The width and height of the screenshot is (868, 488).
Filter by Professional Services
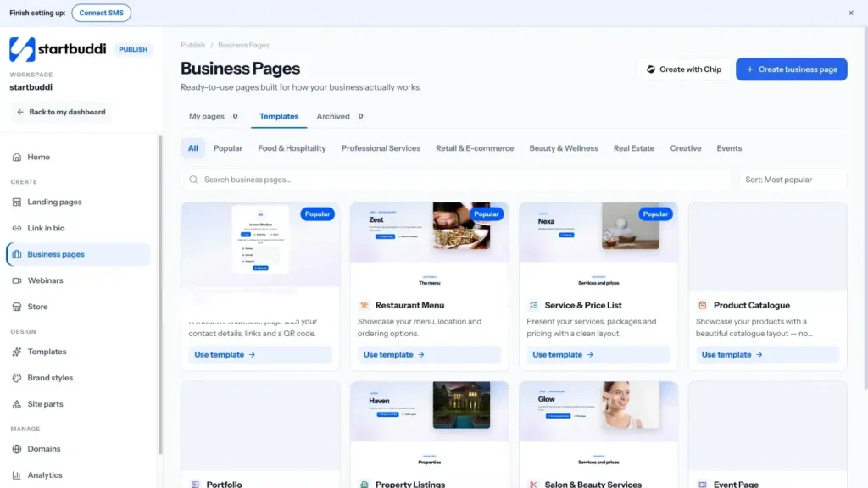pos(381,148)
